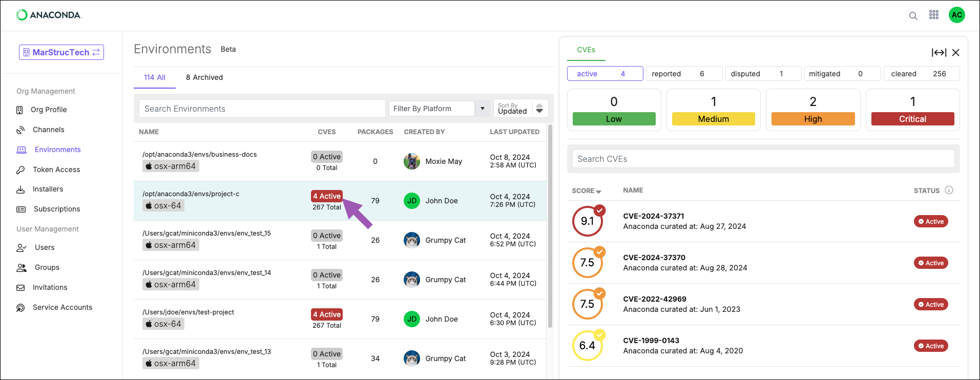Image resolution: width=980 pixels, height=380 pixels.
Task: Open Channels page
Action: click(x=49, y=130)
